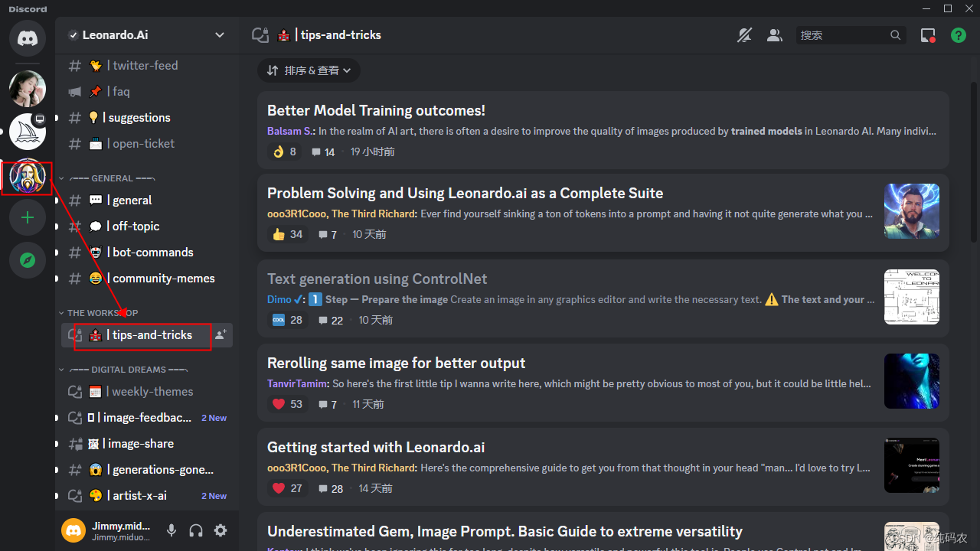Open the faq channel
Image resolution: width=980 pixels, height=551 pixels.
pyautogui.click(x=147, y=91)
